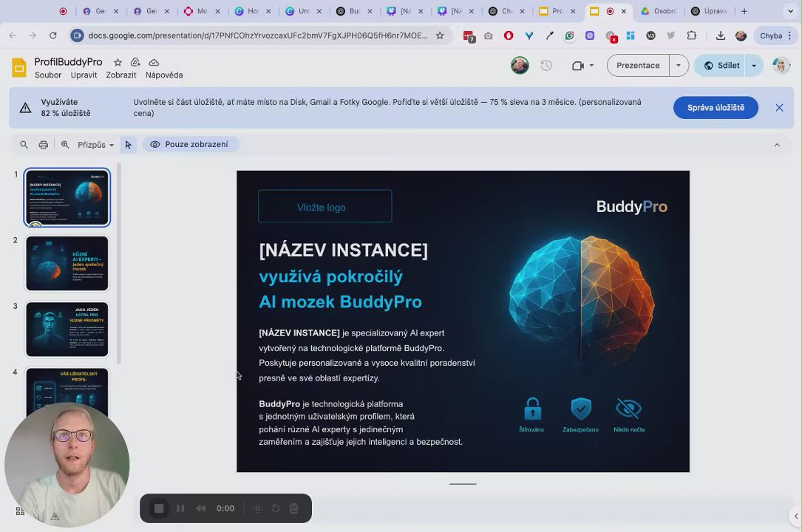Open the Nápověda menu

coord(164,75)
